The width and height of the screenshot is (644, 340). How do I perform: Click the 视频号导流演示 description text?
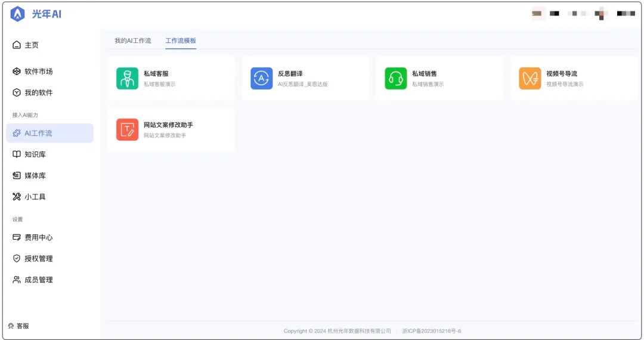[x=565, y=84]
